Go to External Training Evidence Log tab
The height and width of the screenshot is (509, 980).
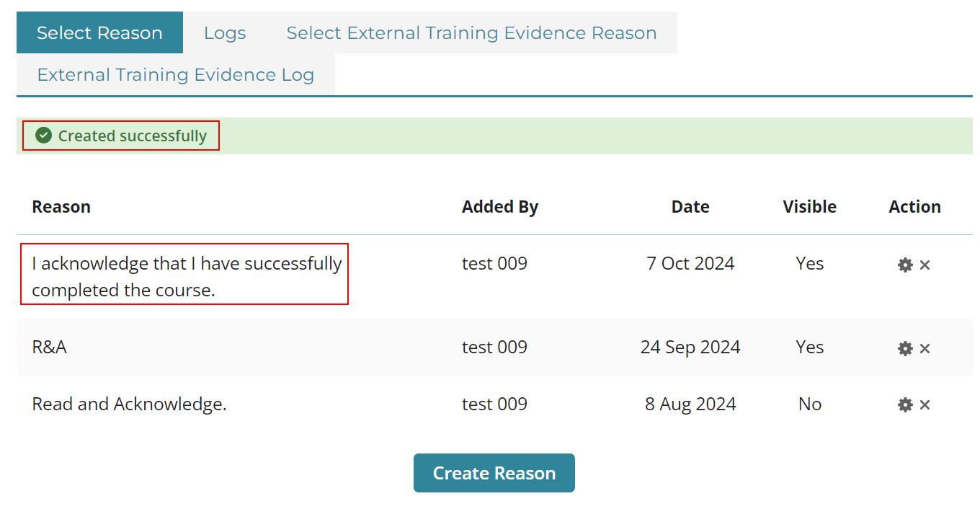tap(176, 74)
